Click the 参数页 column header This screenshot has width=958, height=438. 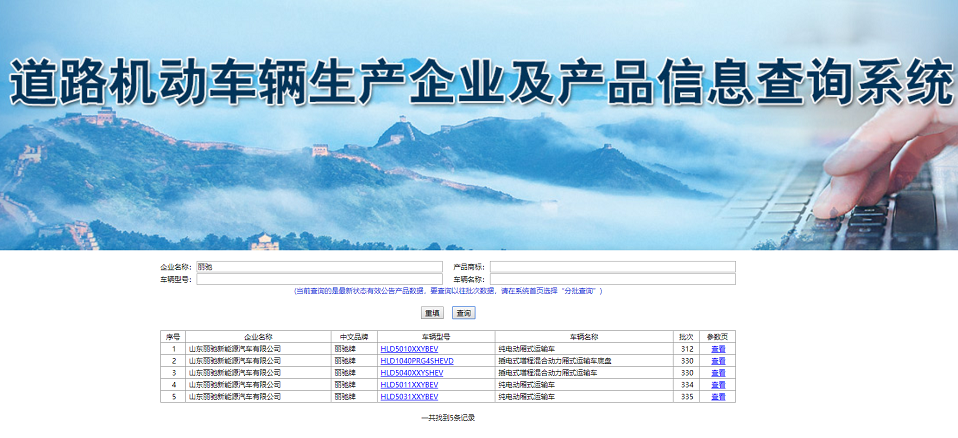[718, 337]
